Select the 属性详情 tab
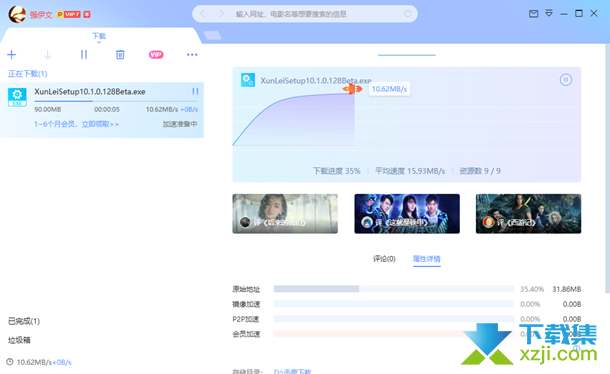This screenshot has height=374, width=610. 426,259
